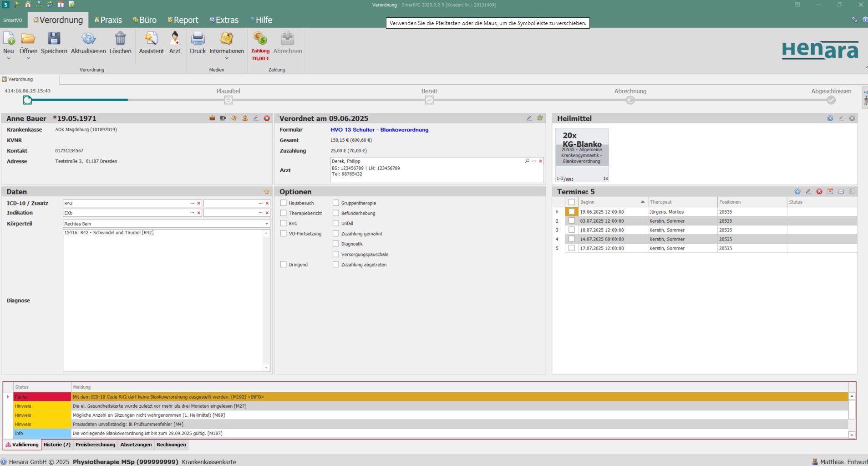This screenshot has height=466, width=868.
Task: Expand the Öffnen dropdown arrow
Action: pos(28,58)
